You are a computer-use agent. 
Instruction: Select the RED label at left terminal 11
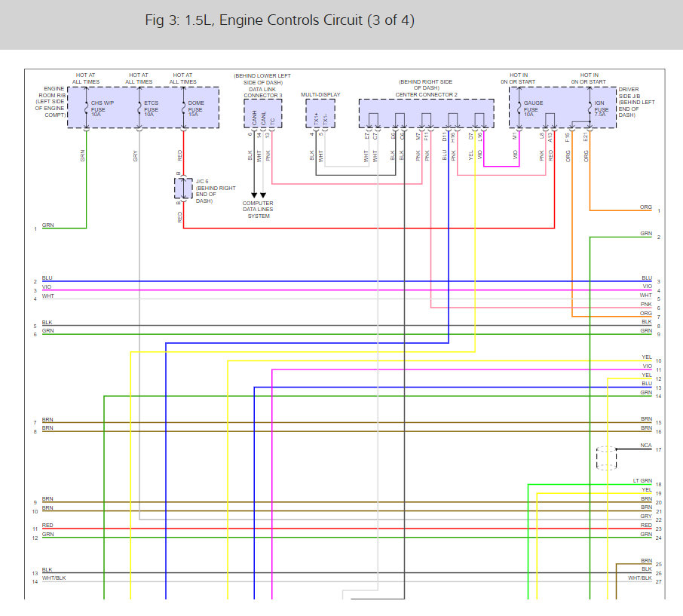click(x=47, y=526)
